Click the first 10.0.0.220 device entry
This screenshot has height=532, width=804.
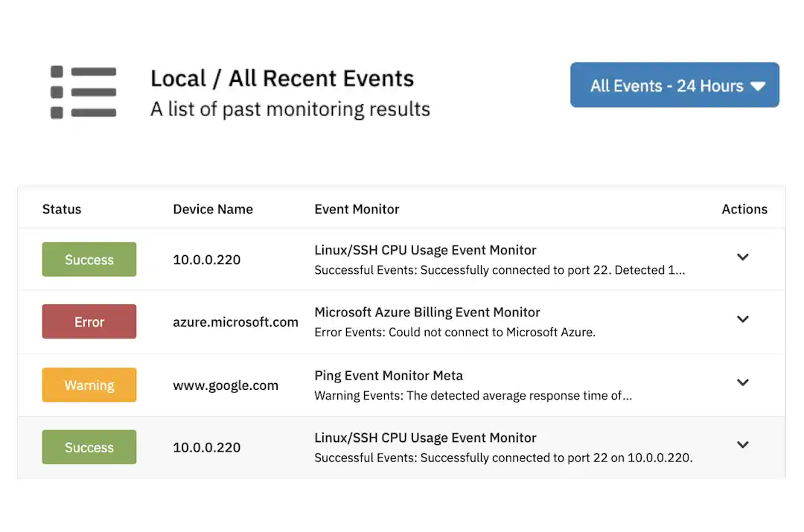point(205,259)
